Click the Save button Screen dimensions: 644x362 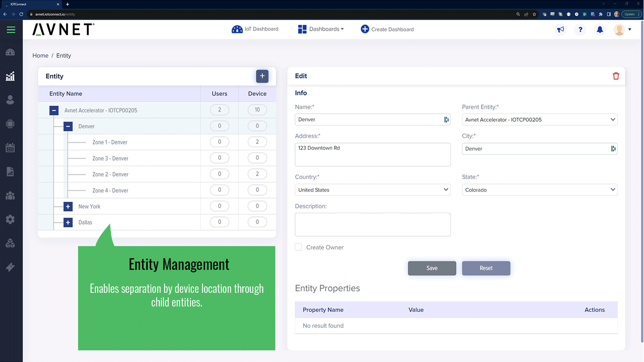432,268
